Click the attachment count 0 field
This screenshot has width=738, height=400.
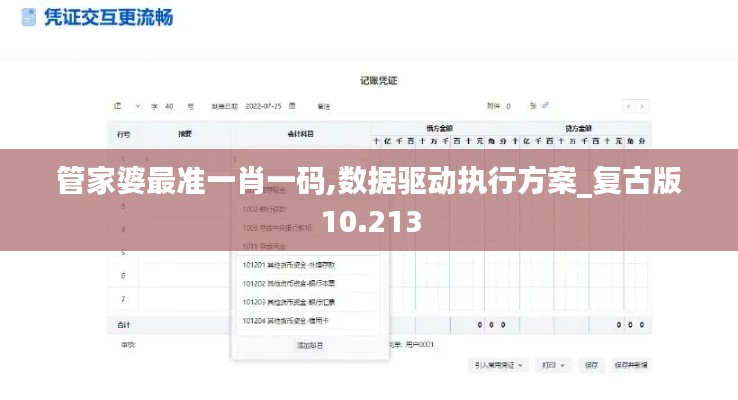click(x=508, y=106)
